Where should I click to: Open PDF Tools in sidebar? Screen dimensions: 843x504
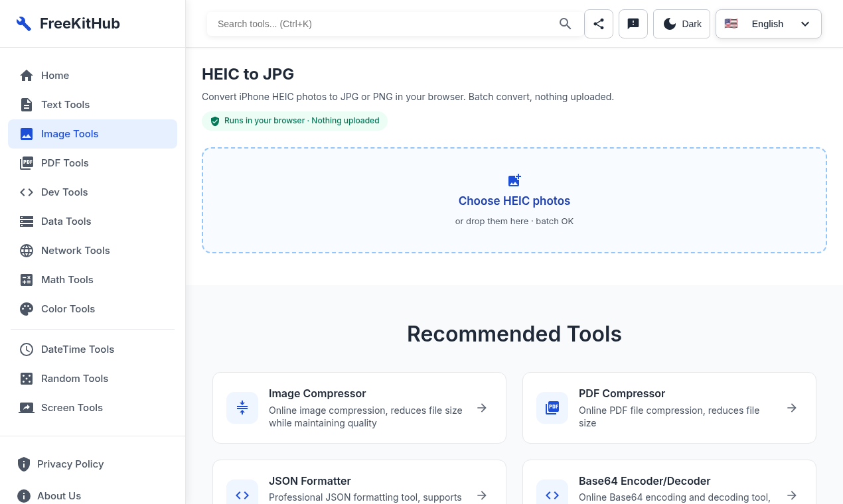[x=92, y=163]
